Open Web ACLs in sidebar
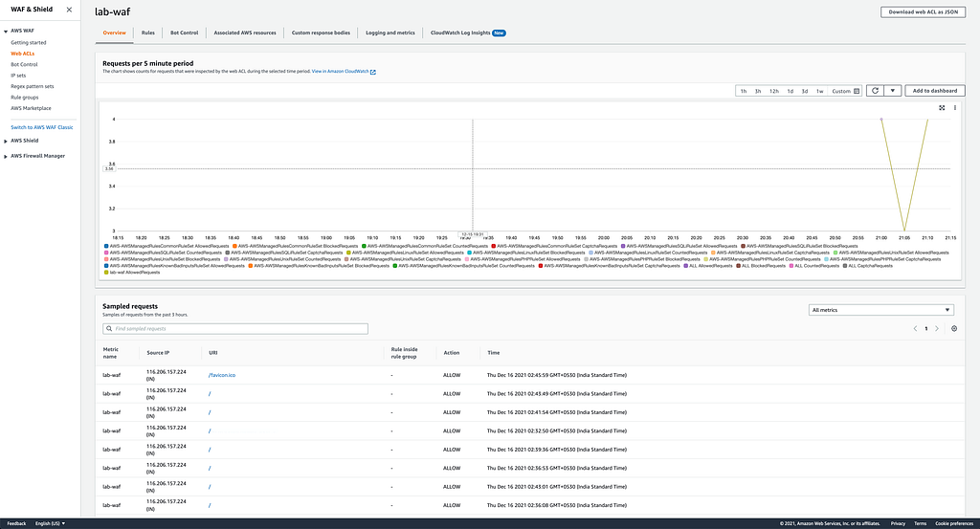The image size is (980, 529). tap(23, 54)
